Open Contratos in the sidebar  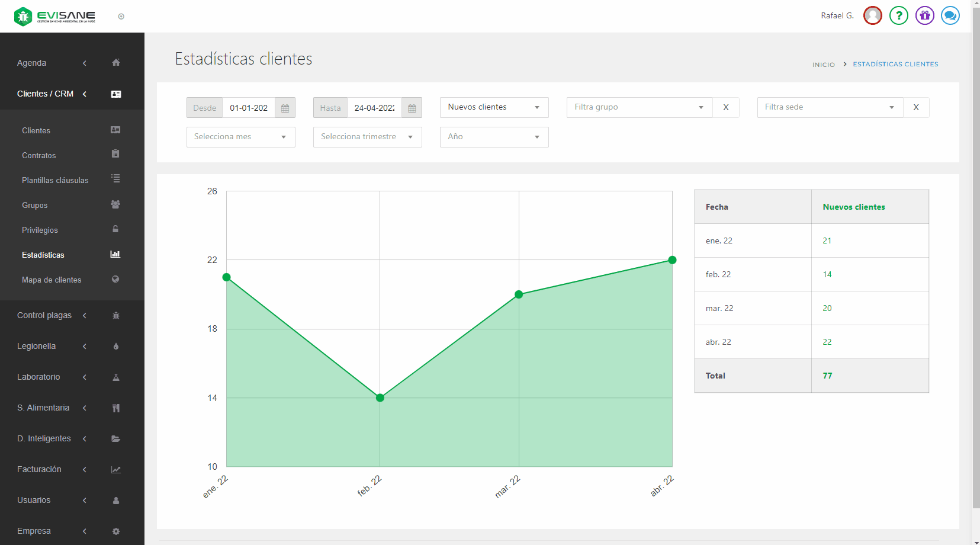click(39, 155)
